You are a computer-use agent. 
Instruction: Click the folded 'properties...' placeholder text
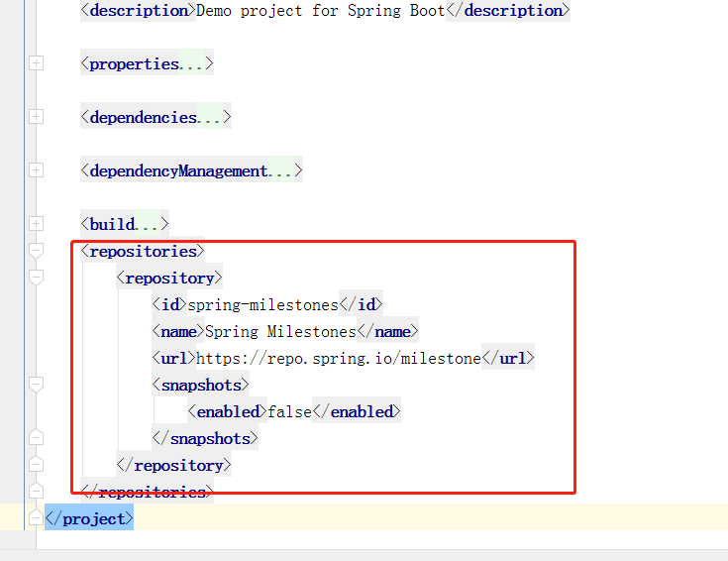click(x=147, y=63)
